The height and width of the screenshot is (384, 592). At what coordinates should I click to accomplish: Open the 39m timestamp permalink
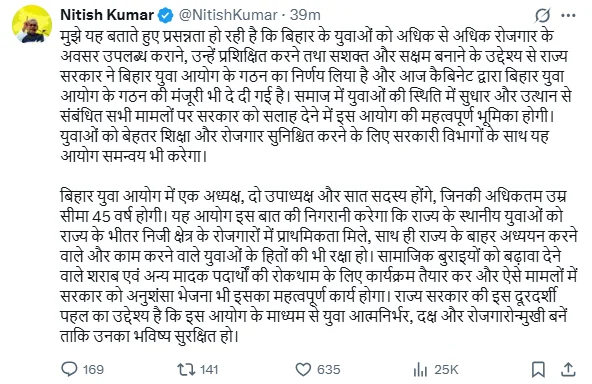(x=305, y=15)
